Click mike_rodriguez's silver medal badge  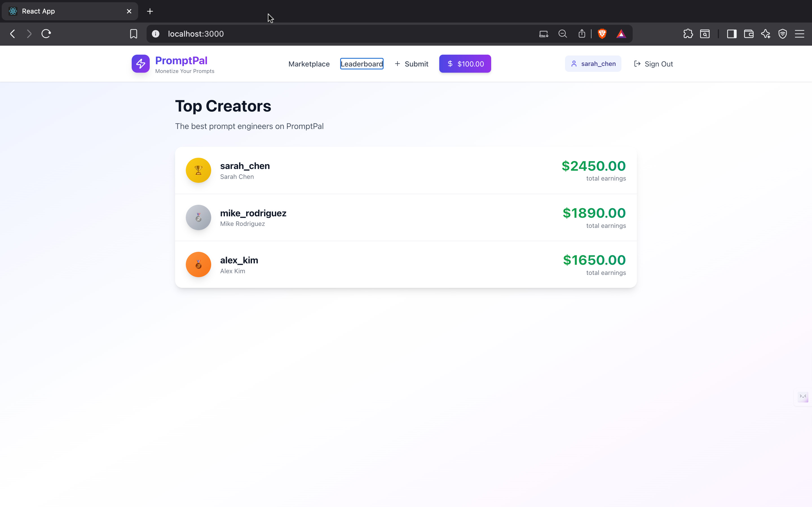pos(198,217)
